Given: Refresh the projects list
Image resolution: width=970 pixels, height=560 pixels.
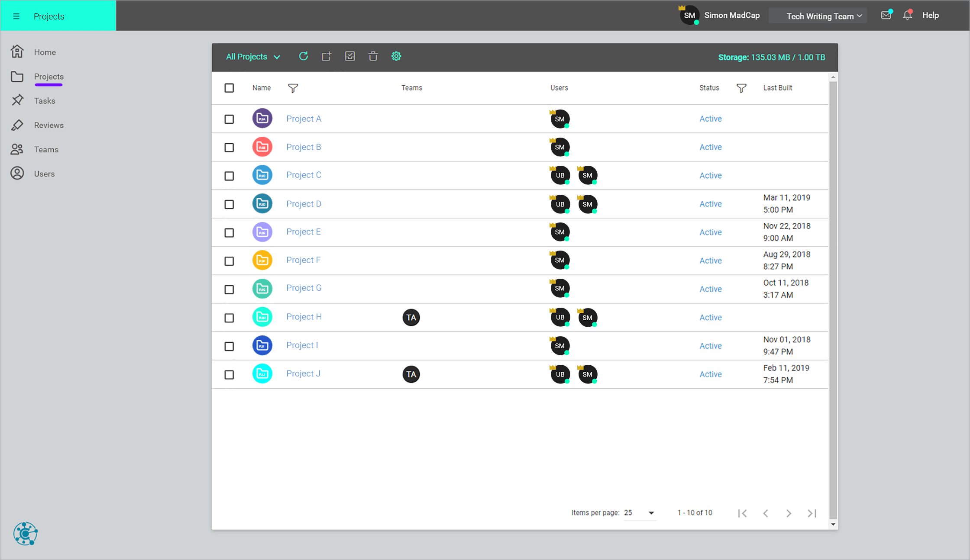Looking at the screenshot, I should click(304, 56).
